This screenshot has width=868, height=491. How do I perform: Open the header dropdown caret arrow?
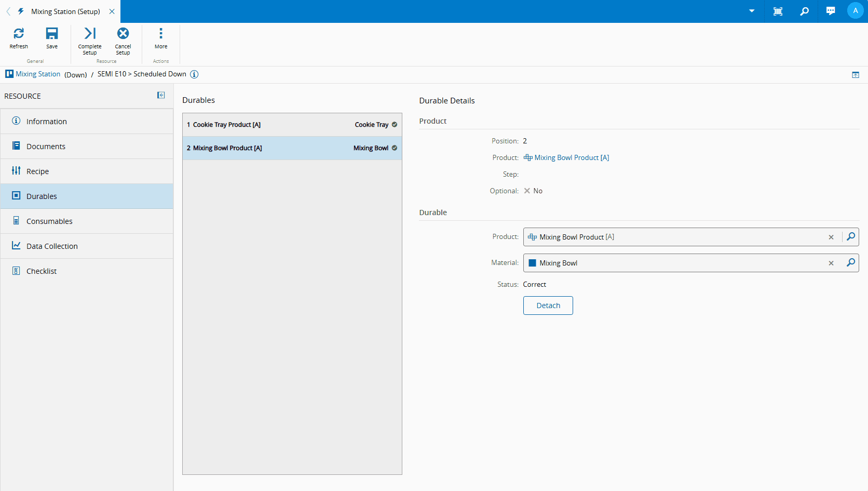tap(751, 11)
